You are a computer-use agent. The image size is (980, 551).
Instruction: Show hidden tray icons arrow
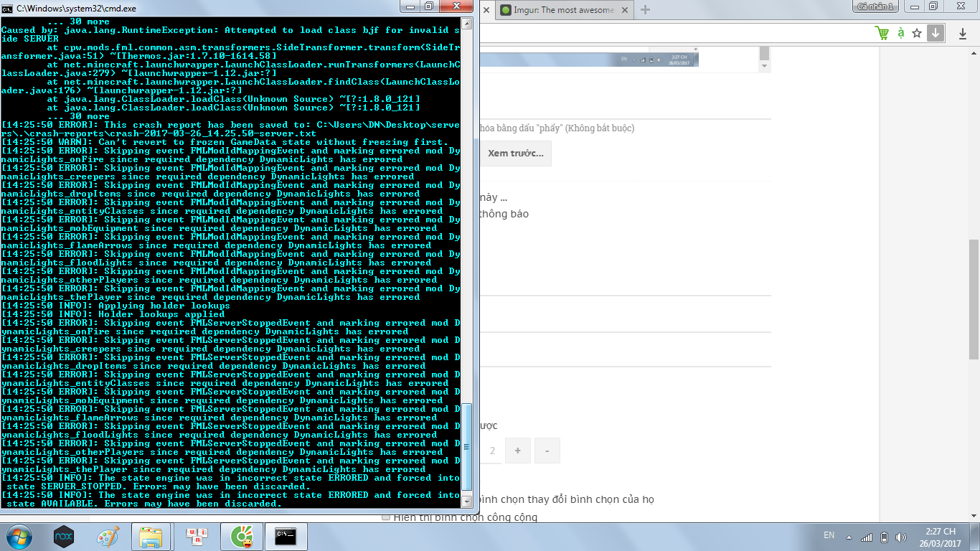click(849, 537)
